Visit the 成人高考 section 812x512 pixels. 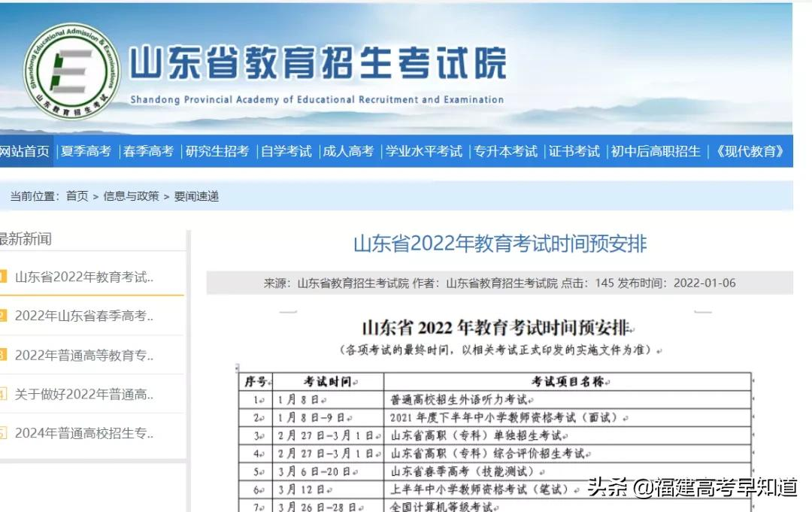[x=347, y=151]
